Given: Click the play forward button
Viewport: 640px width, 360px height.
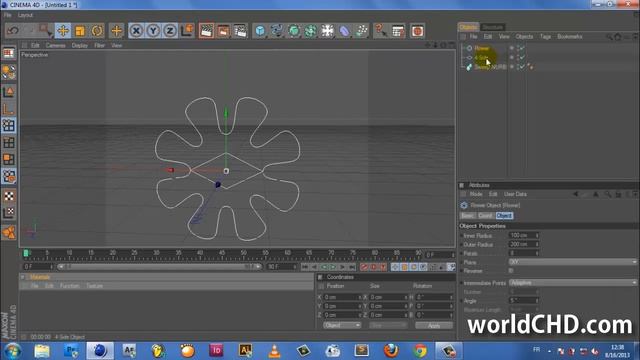Looking at the screenshot, I should [333, 267].
